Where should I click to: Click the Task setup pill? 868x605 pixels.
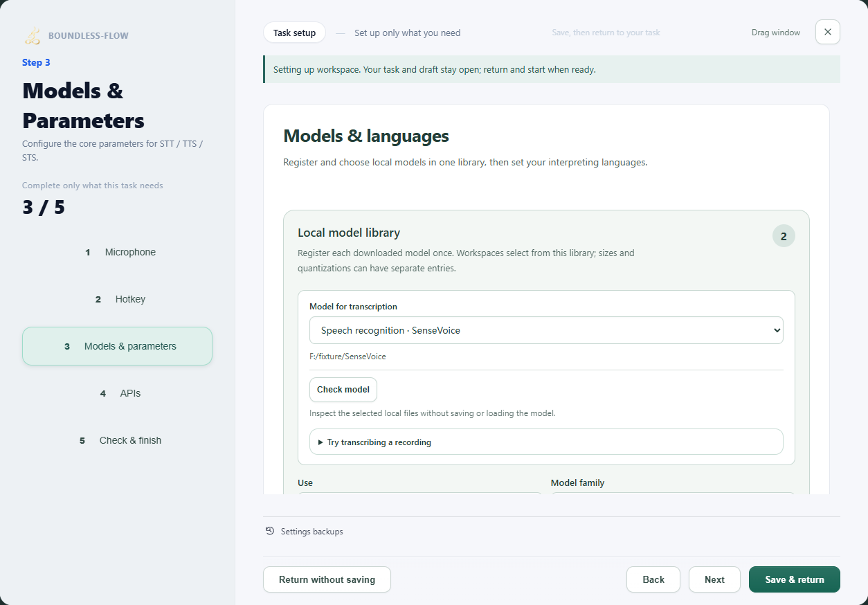click(294, 33)
